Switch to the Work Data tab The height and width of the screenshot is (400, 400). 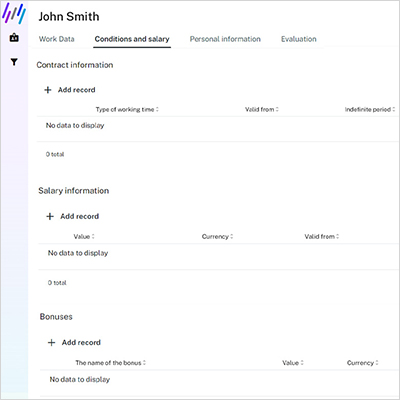[57, 39]
